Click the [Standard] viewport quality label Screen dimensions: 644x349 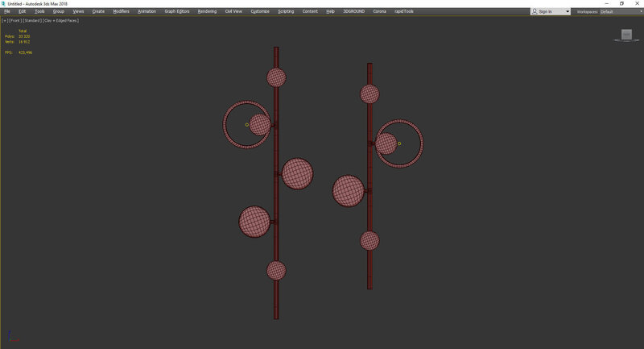pos(31,20)
